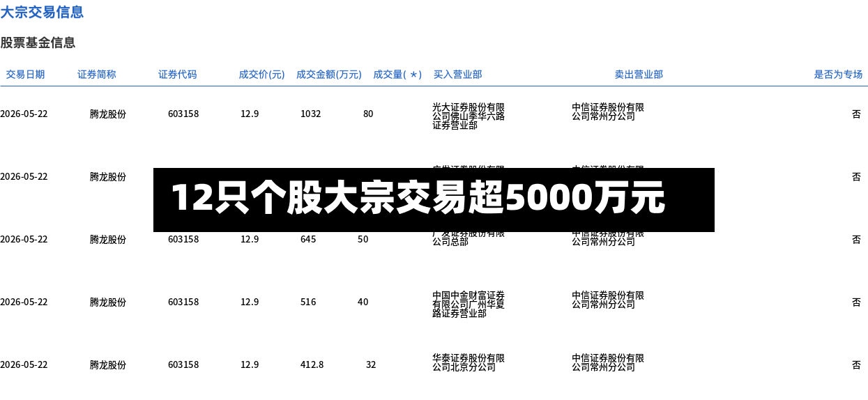Click the 股票基金信息 section heading

(38, 43)
